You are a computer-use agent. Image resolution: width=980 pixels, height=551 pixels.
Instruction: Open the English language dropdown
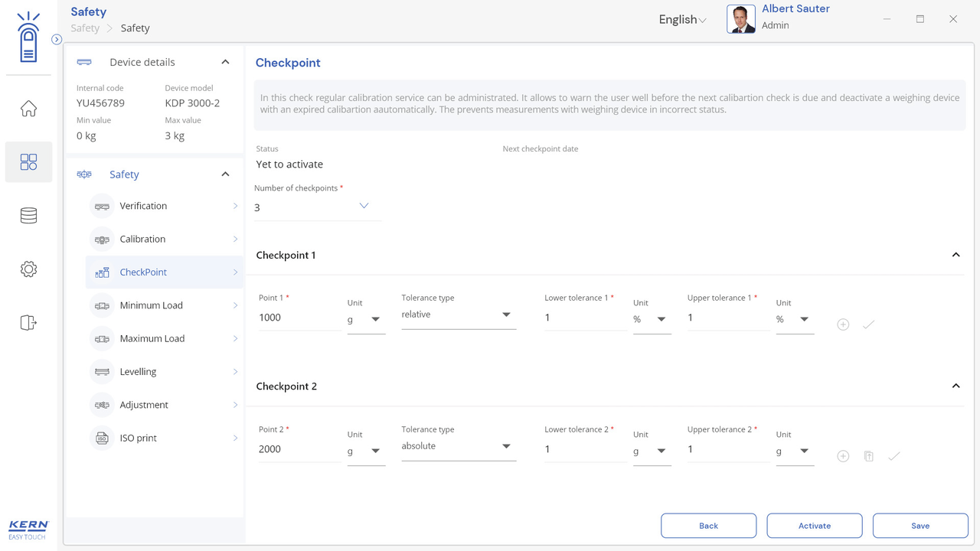tap(681, 20)
